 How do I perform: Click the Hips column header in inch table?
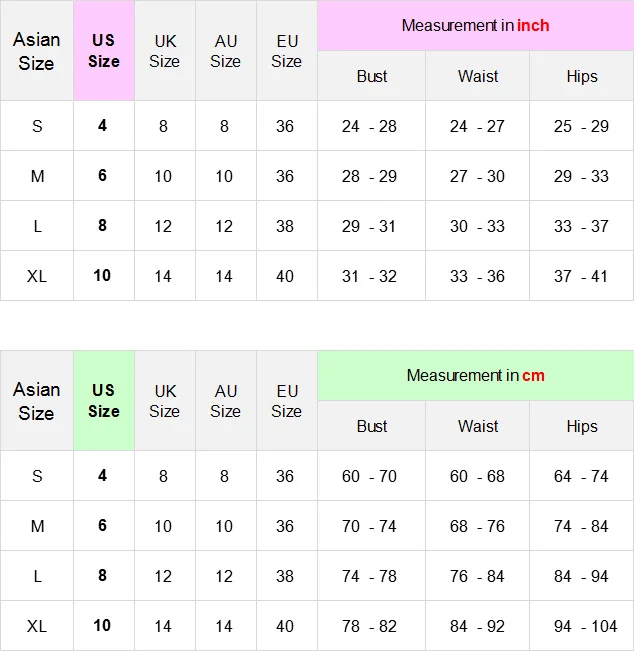(582, 76)
